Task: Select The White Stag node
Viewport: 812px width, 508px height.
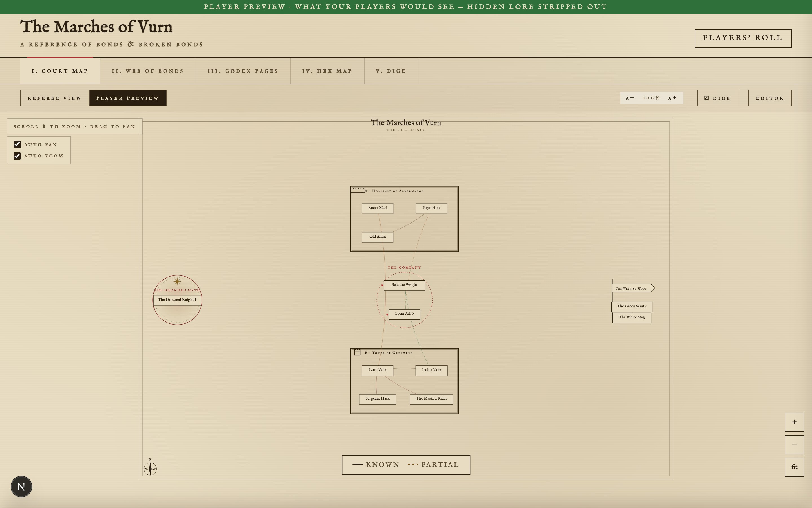Action: point(632,318)
